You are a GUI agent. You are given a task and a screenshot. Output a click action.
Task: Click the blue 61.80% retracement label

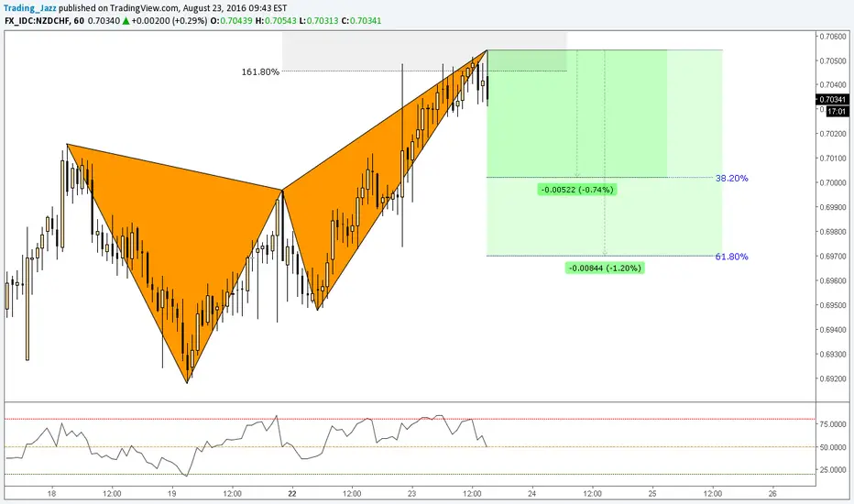[731, 257]
